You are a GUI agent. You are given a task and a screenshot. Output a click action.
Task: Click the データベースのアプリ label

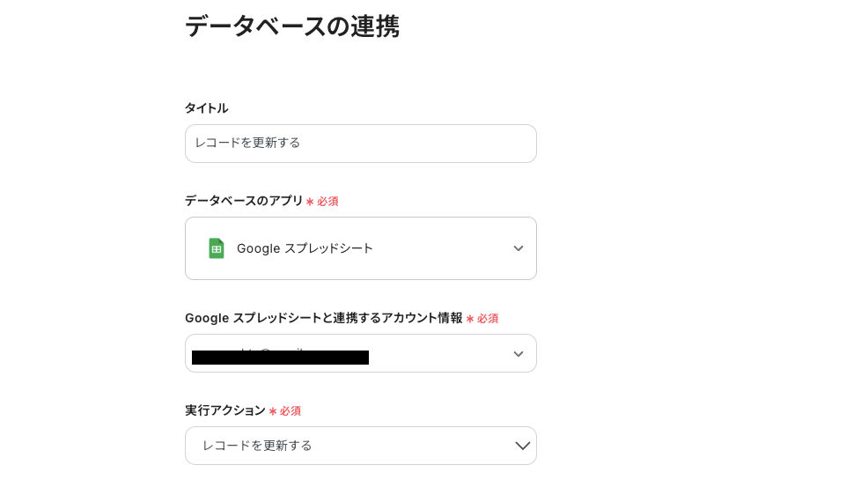point(243,201)
